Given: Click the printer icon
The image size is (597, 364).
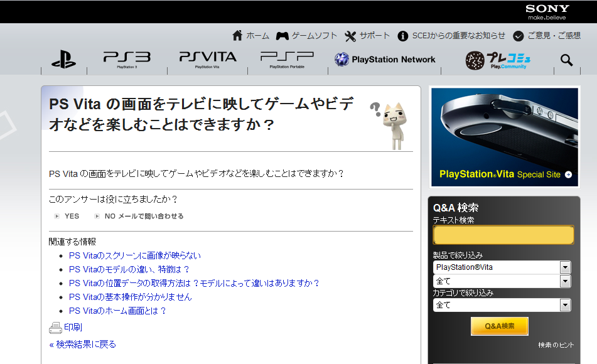Looking at the screenshot, I should [56, 328].
